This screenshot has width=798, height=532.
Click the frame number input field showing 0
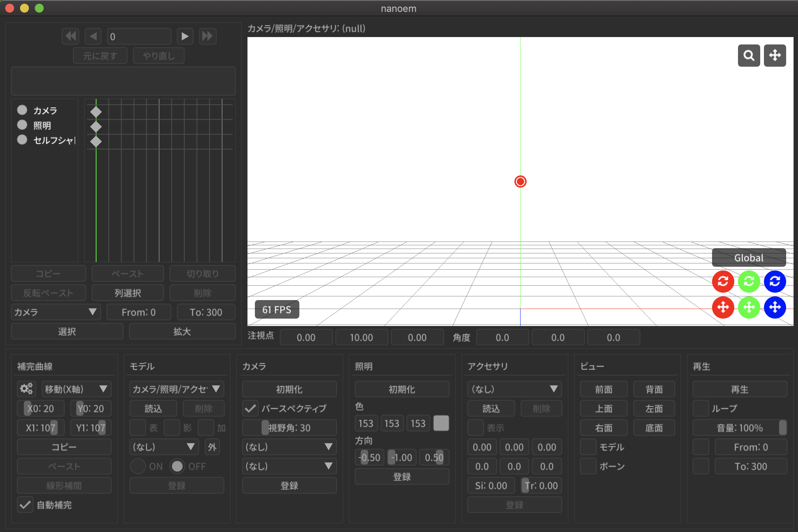coord(139,36)
